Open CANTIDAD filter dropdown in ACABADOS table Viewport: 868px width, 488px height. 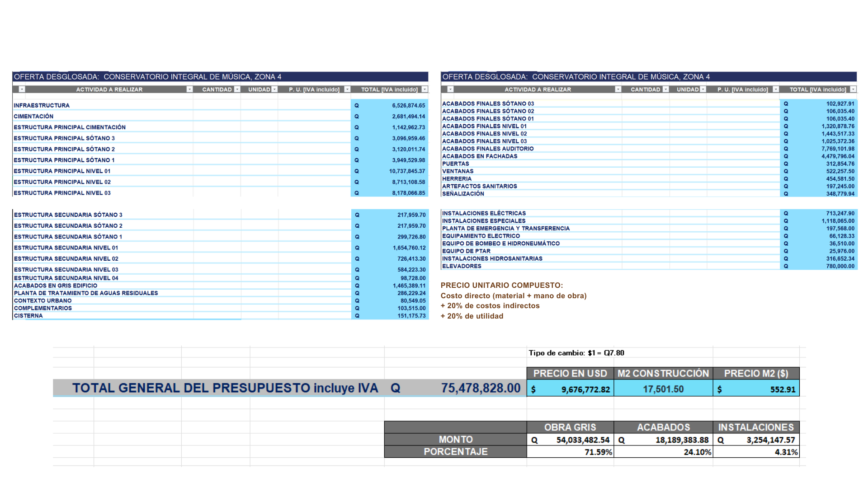(665, 89)
